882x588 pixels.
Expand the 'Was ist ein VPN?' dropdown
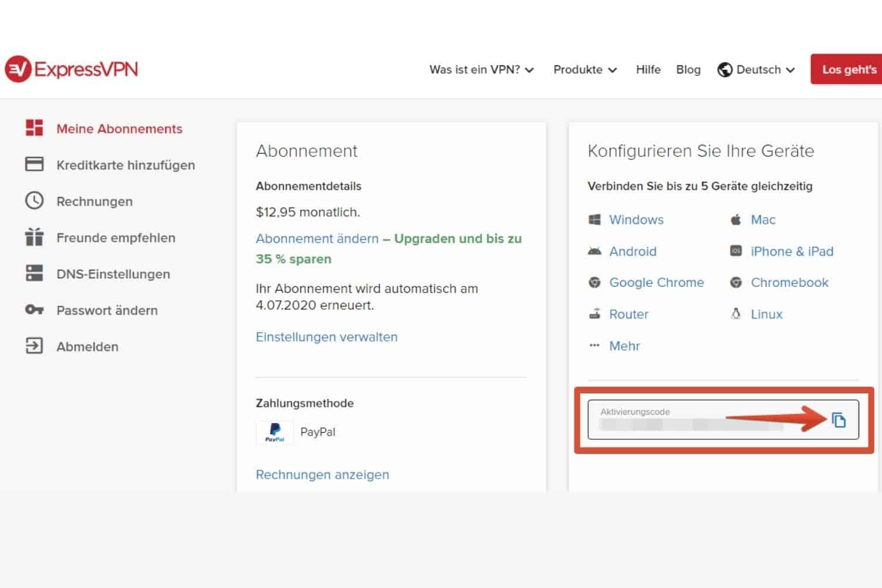(481, 69)
